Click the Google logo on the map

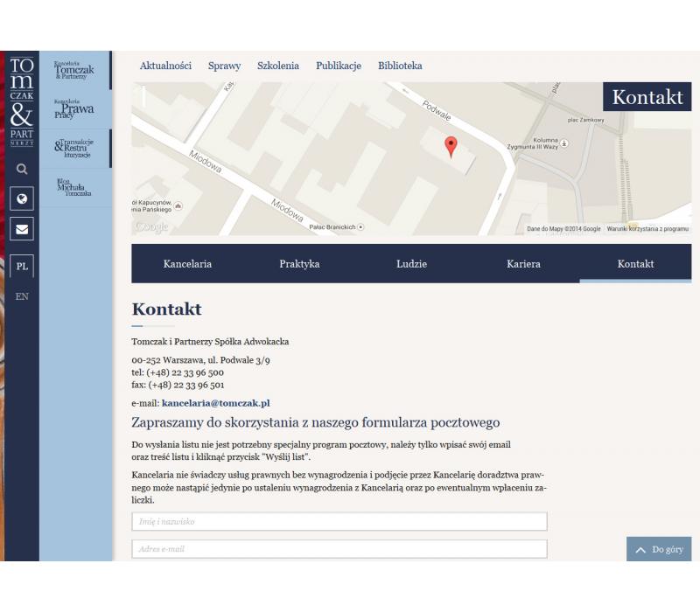(152, 226)
